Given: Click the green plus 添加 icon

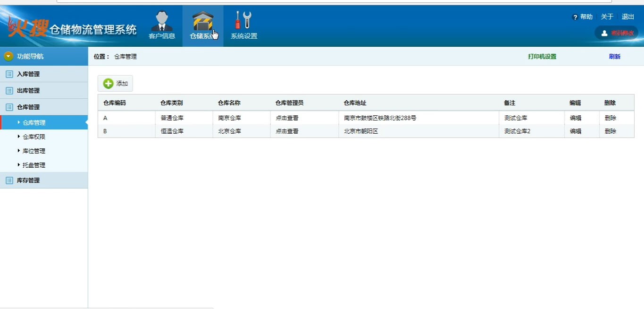Looking at the screenshot, I should [x=109, y=84].
